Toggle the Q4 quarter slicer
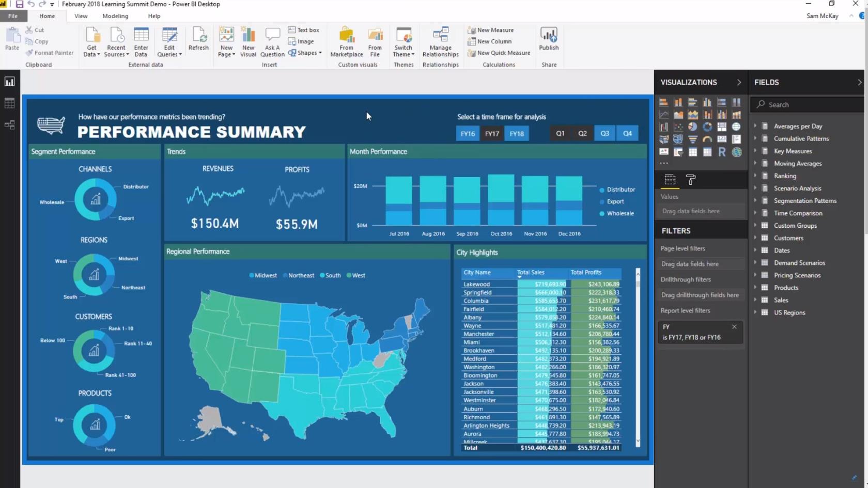 pyautogui.click(x=627, y=133)
